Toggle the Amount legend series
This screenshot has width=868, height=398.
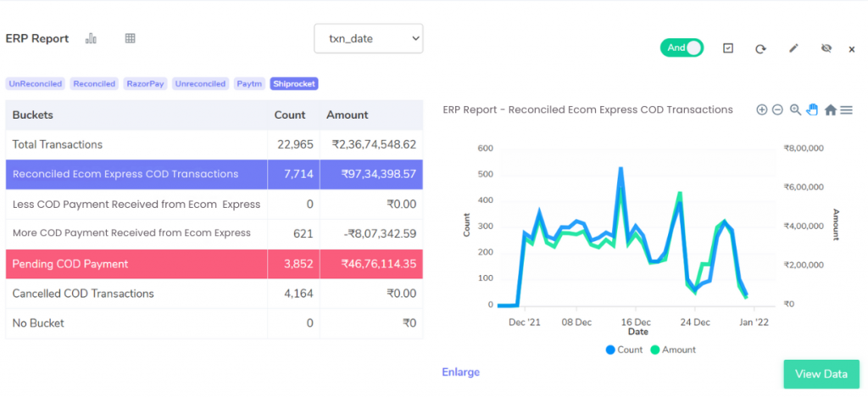click(x=673, y=350)
